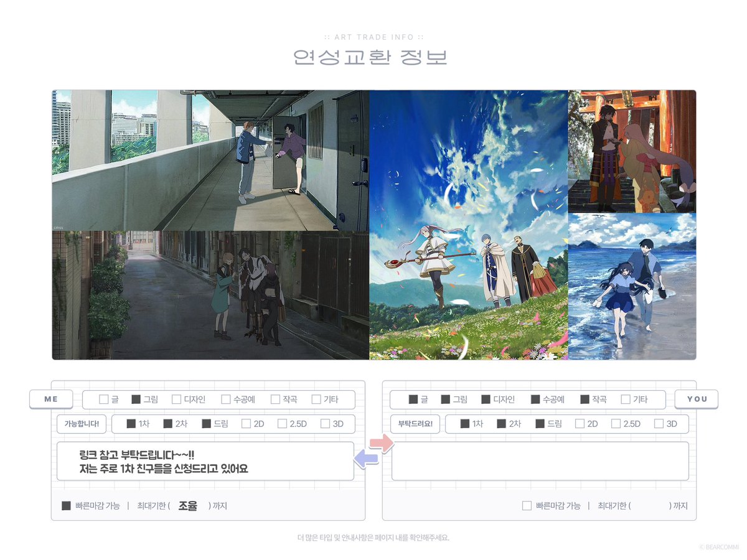Open the torii gate shrine artwork
This screenshot has height=560, width=747.
[x=632, y=152]
